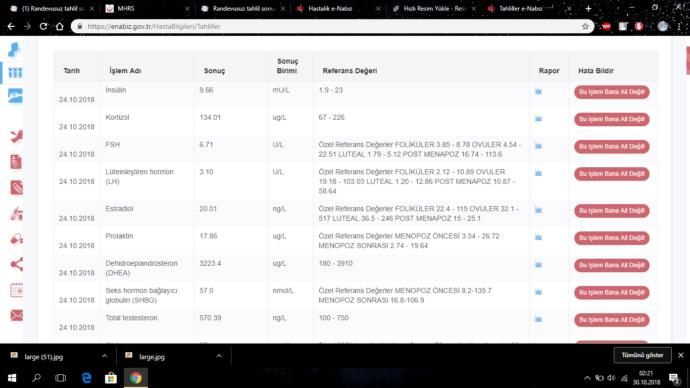
Task: Open the Lüteinleştiren hormon (LH) report icon
Action: point(538,173)
